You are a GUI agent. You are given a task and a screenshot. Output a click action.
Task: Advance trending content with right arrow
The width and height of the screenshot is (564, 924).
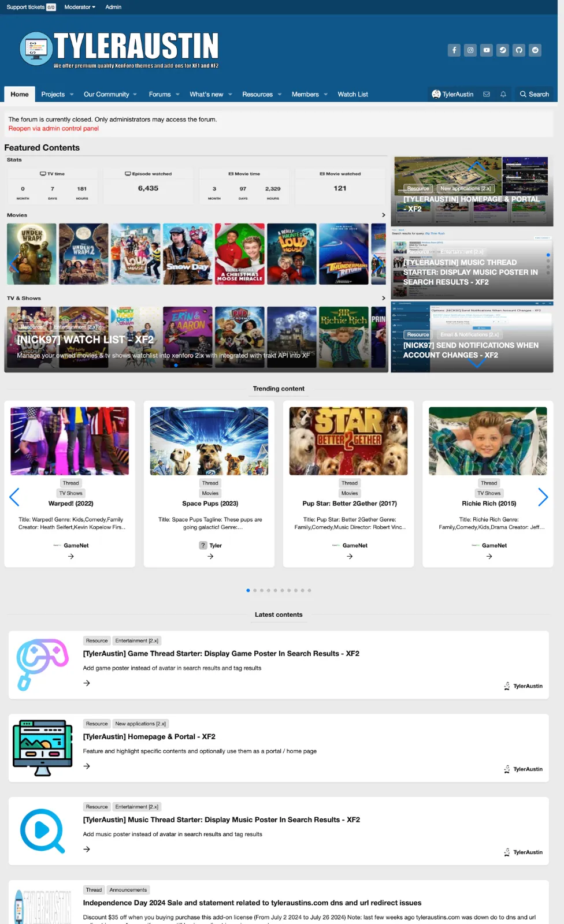(543, 497)
